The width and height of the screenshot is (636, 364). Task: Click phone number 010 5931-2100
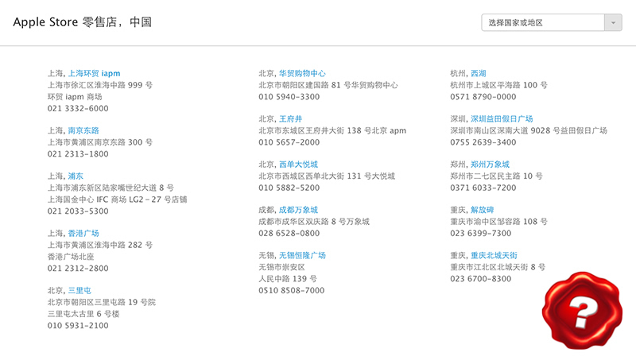coord(78,326)
